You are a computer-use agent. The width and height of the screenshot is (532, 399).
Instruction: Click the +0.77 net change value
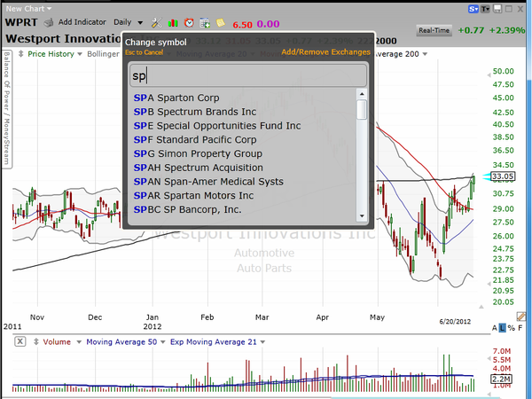[471, 30]
